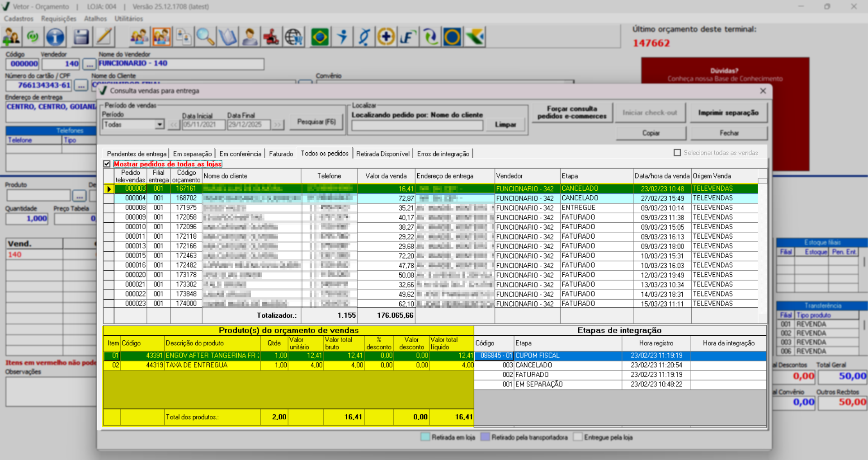868x460 pixels.
Task: Click the 'Retirada em loja' cyan legend swatch
Action: click(x=425, y=437)
